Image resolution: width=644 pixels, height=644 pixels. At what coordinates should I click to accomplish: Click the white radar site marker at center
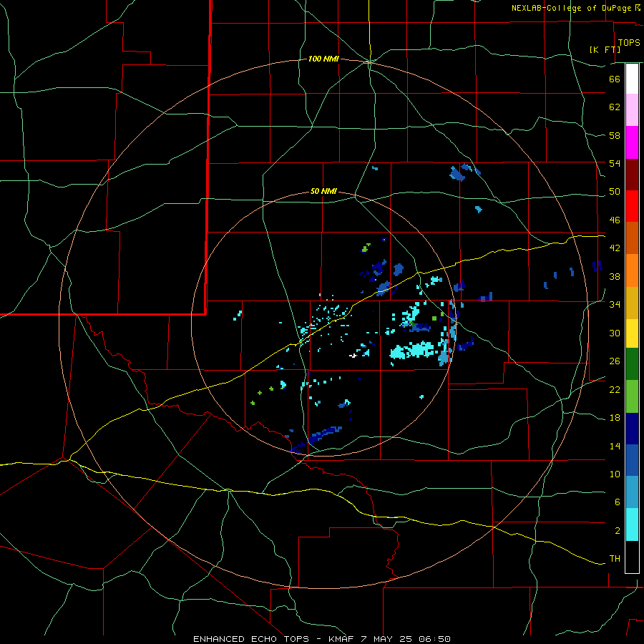pyautogui.click(x=353, y=356)
